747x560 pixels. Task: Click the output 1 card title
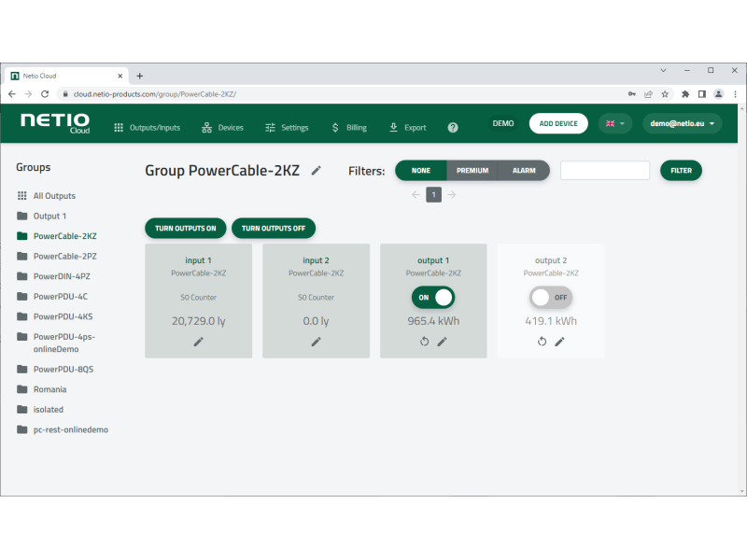(433, 260)
